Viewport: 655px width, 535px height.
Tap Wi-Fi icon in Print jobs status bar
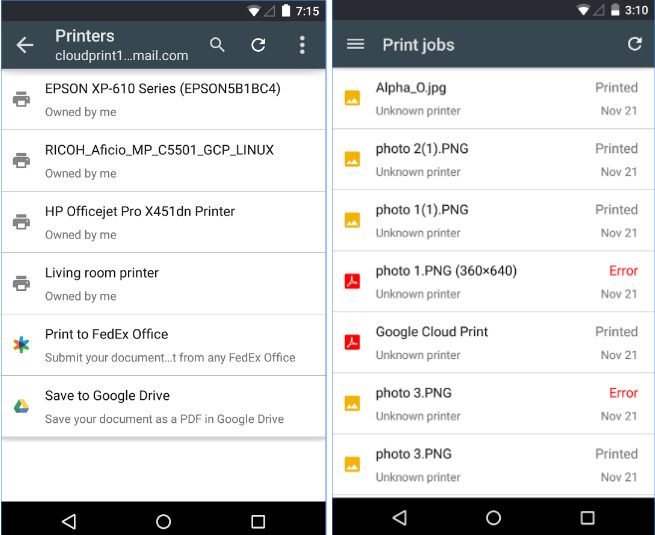point(584,10)
